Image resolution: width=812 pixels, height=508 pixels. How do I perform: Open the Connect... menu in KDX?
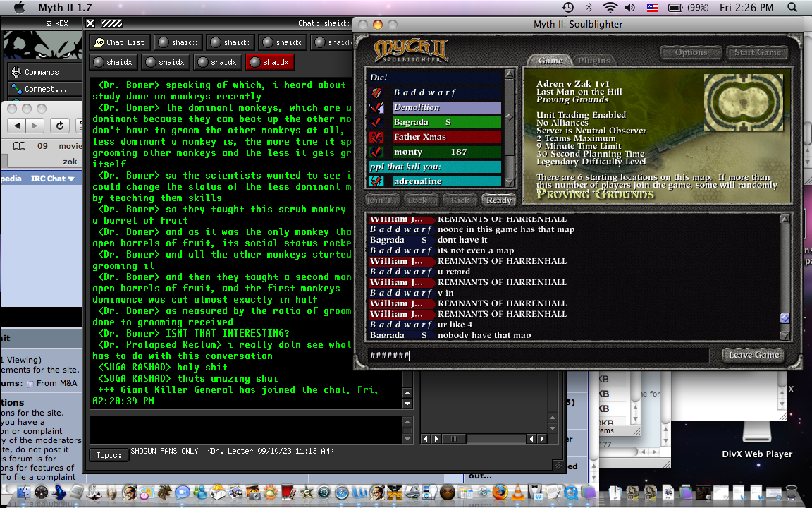[45, 89]
